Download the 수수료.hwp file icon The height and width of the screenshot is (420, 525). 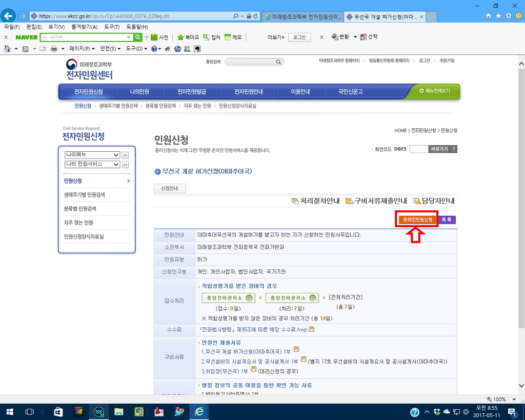pos(311,329)
